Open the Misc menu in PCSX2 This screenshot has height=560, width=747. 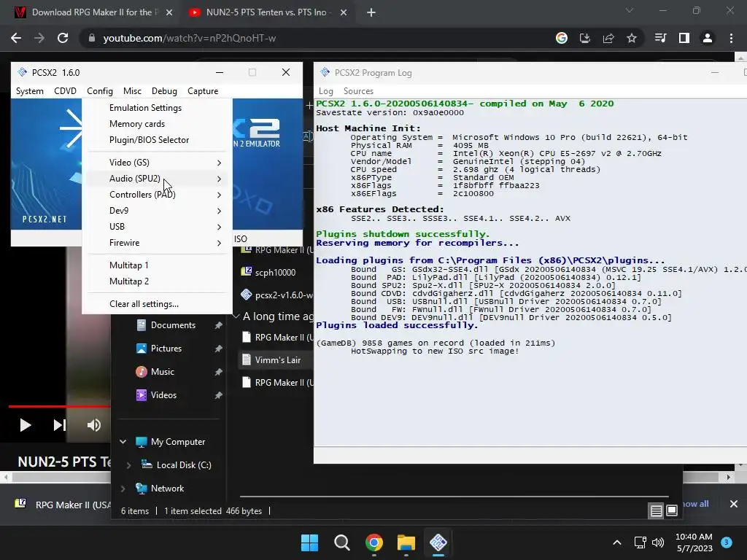coord(132,91)
